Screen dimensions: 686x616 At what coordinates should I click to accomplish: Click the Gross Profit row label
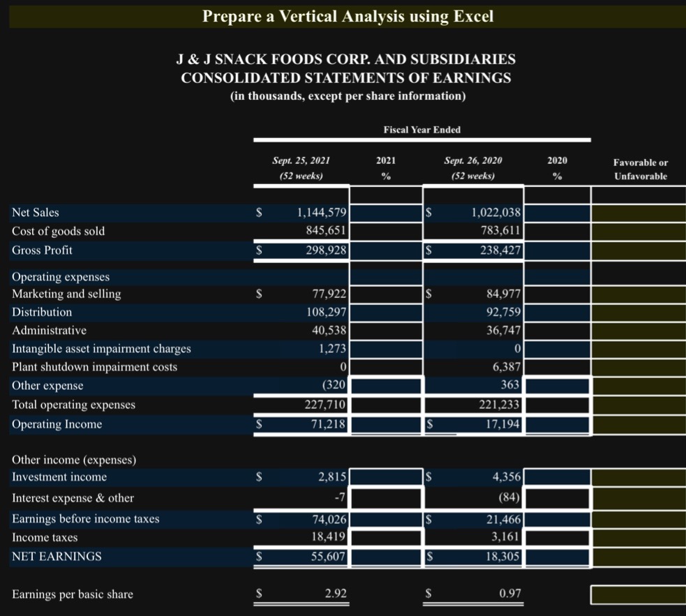tap(42, 250)
